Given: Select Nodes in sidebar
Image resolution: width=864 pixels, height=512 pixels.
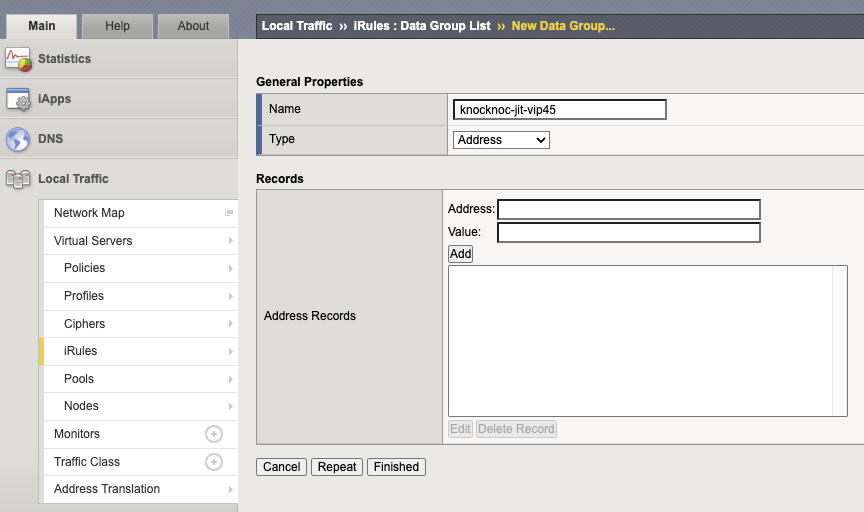Looking at the screenshot, I should tap(81, 406).
